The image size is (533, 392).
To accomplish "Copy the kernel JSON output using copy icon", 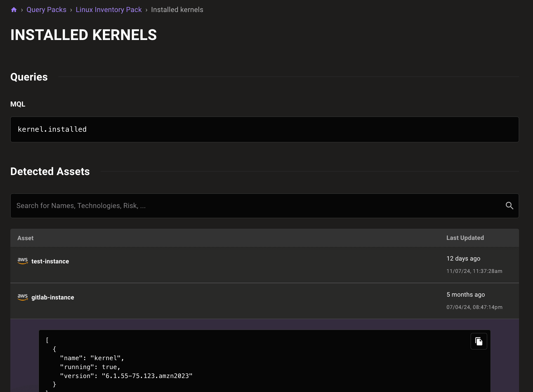I will pyautogui.click(x=479, y=341).
